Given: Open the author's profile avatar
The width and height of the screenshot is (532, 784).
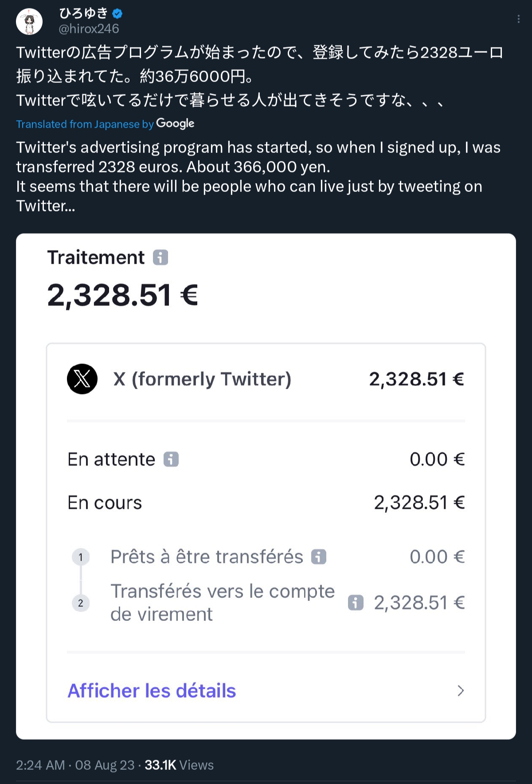Looking at the screenshot, I should click(29, 21).
